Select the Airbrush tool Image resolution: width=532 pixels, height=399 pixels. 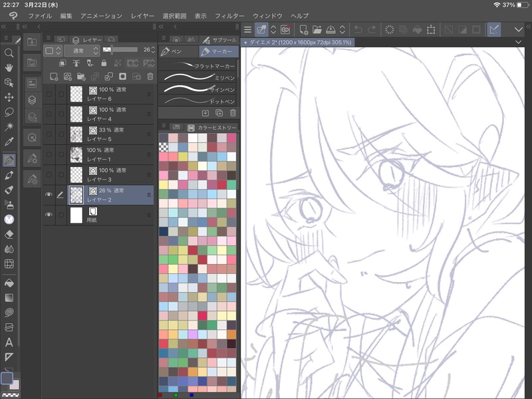pyautogui.click(x=9, y=205)
